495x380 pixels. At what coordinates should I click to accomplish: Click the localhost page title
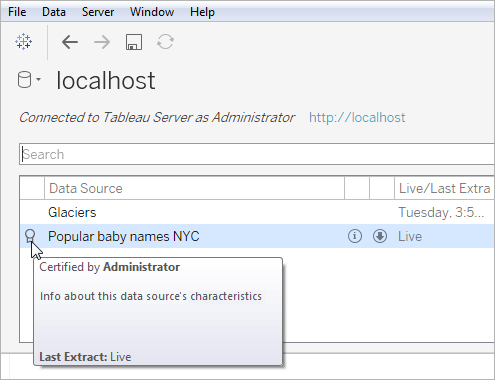tap(106, 81)
